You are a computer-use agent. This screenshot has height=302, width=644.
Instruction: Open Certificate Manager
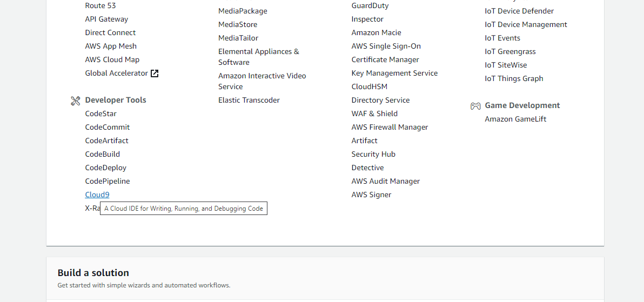point(385,60)
